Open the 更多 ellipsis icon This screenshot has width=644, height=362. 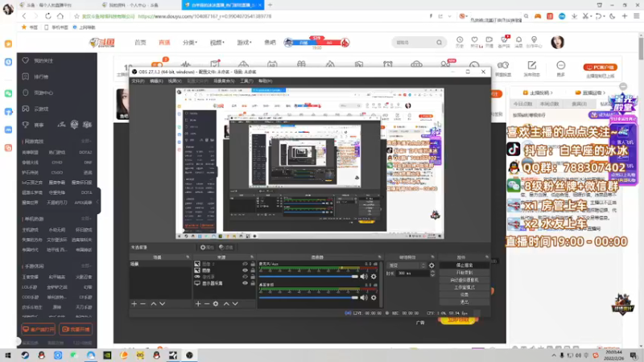point(560,66)
